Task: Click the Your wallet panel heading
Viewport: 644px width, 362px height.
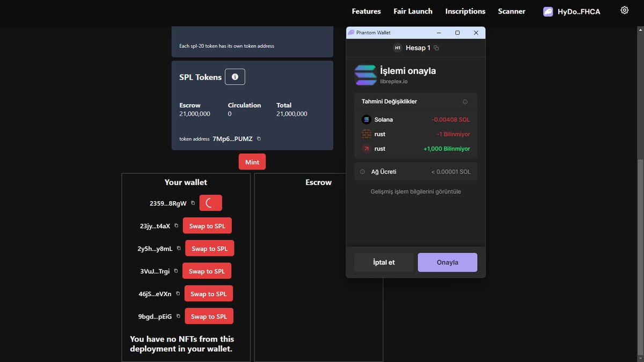Action: [186, 182]
